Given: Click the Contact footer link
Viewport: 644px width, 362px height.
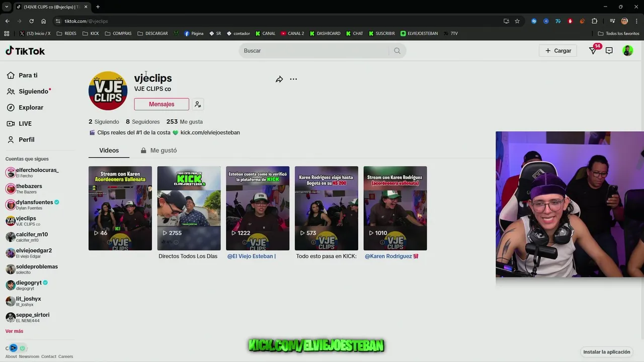Looking at the screenshot, I should coord(49,356).
